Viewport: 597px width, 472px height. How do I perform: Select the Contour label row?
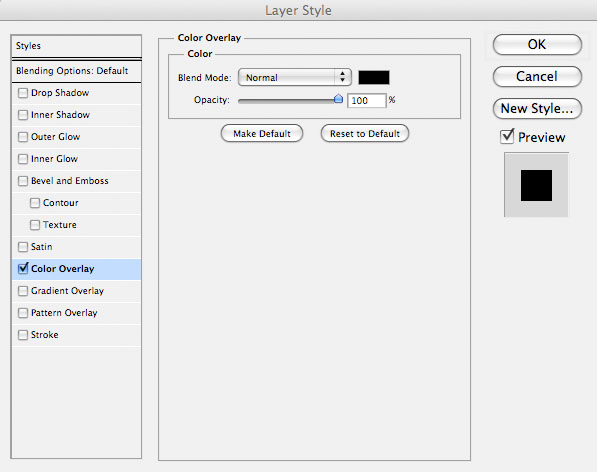coord(77,203)
